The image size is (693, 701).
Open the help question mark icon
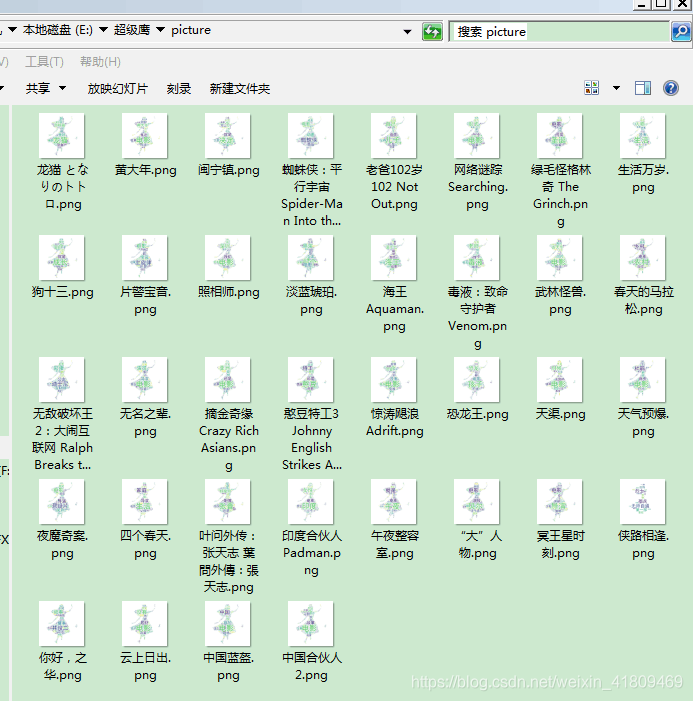point(671,88)
